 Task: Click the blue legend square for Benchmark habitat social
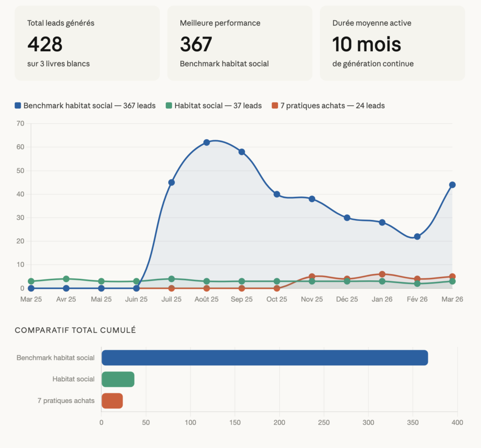pos(18,106)
